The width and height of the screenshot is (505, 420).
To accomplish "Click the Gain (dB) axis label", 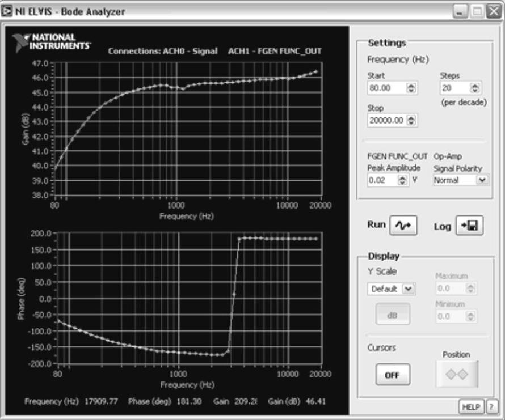I will [26, 129].
